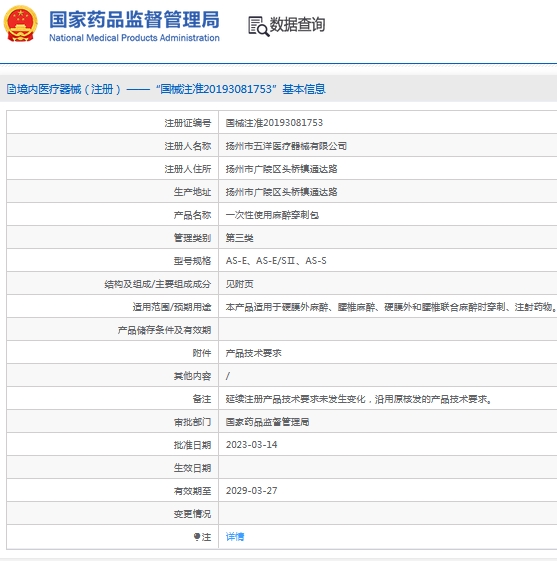
Task: Select 见附页 structure value
Action: pos(239,284)
